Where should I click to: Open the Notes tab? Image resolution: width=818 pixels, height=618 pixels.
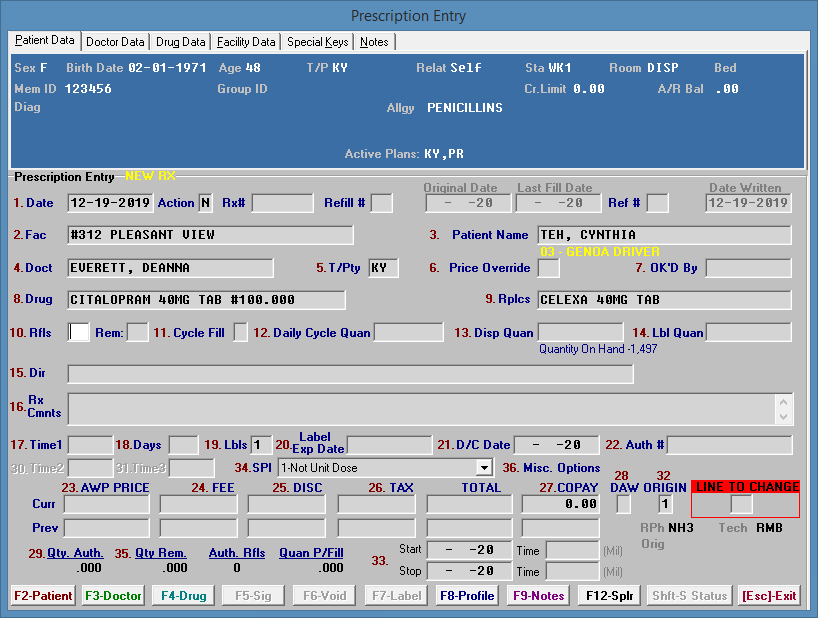(x=375, y=42)
